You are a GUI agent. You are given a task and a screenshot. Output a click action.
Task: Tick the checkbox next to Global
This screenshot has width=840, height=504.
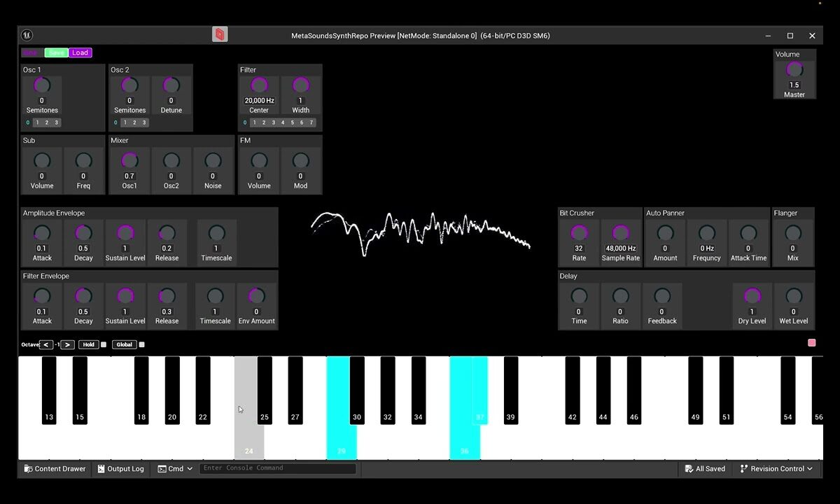pos(141,344)
